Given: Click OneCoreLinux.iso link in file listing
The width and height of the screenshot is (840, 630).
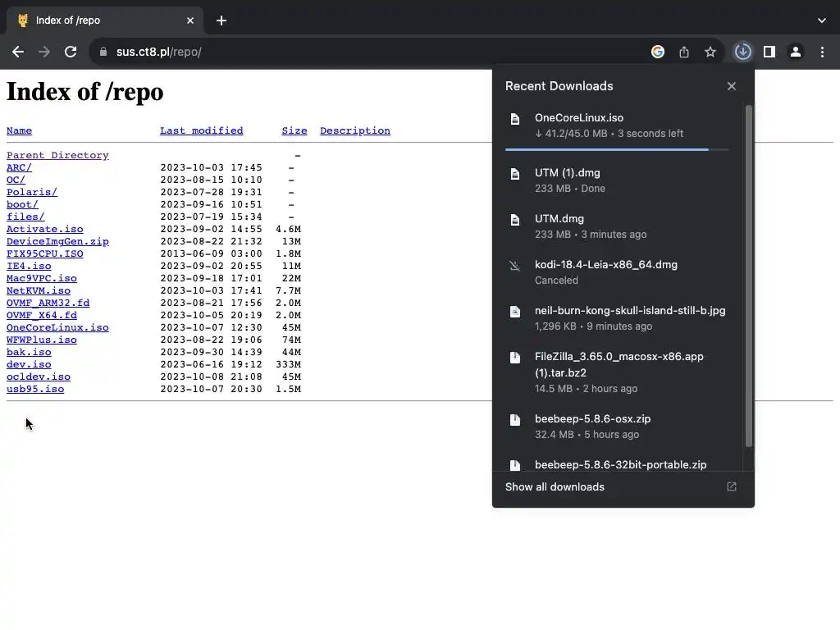Looking at the screenshot, I should [57, 328].
